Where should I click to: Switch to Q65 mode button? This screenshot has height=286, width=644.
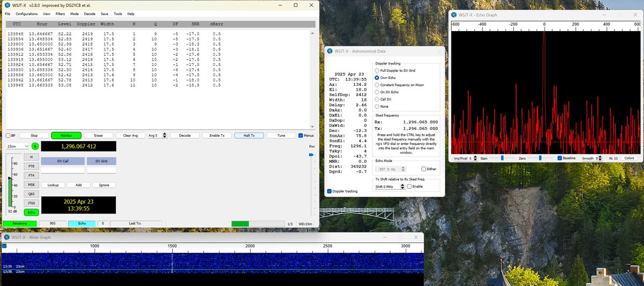click(32, 194)
